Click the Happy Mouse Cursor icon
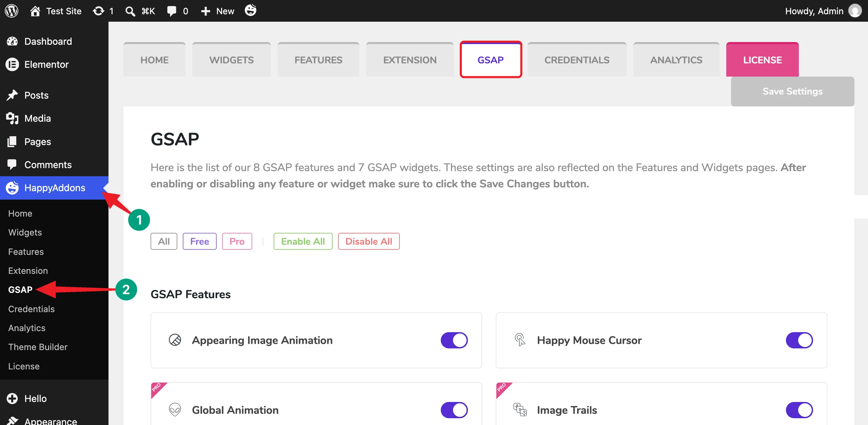The image size is (868, 425). click(520, 340)
